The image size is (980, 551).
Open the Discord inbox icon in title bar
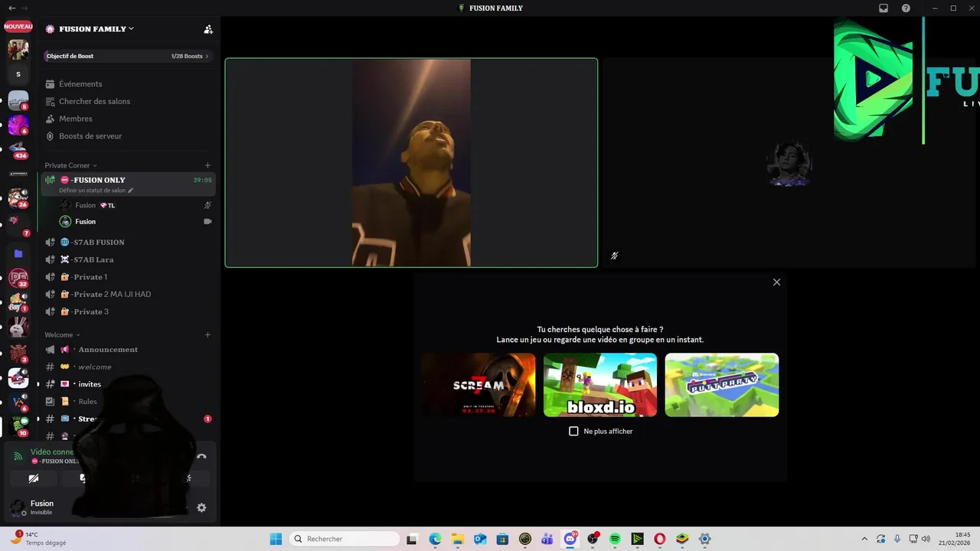point(884,8)
